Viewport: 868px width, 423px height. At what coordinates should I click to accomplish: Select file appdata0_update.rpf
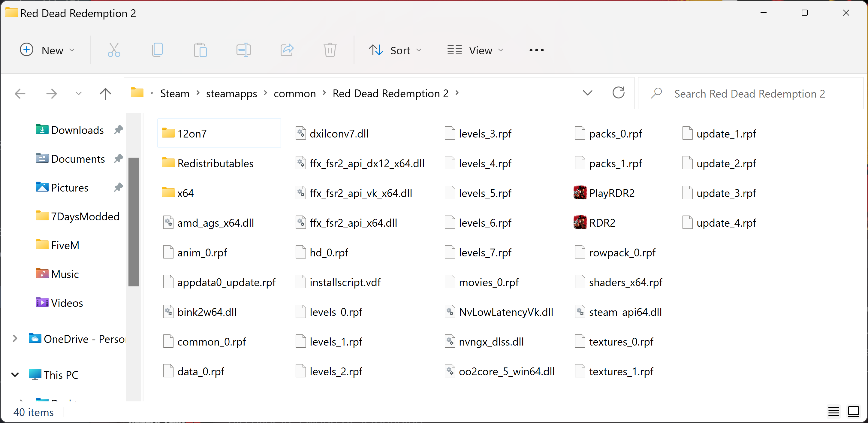(219, 282)
